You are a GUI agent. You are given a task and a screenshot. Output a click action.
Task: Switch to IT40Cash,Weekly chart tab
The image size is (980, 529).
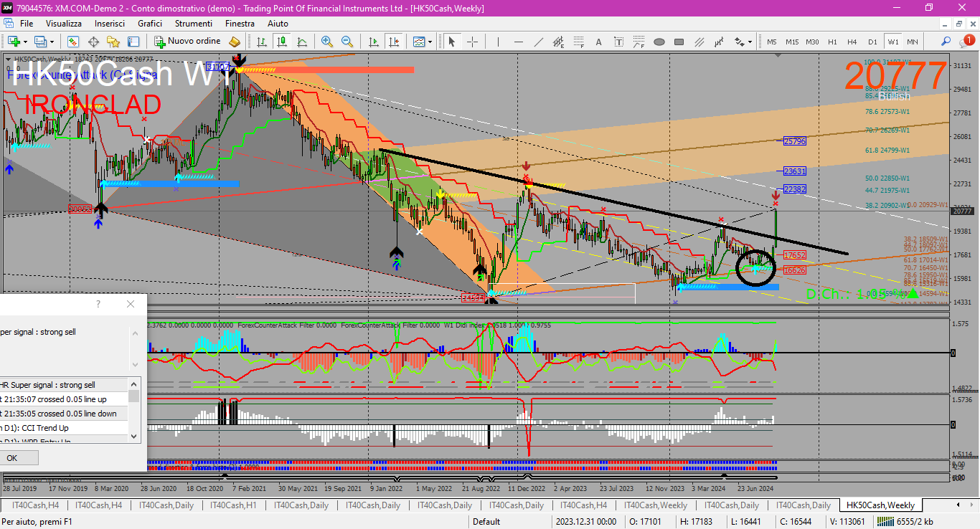coord(656,505)
